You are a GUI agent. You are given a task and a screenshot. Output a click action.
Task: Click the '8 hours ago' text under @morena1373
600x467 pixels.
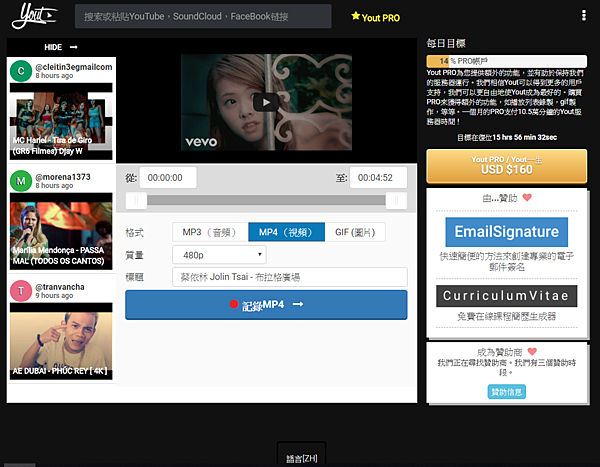click(54, 186)
